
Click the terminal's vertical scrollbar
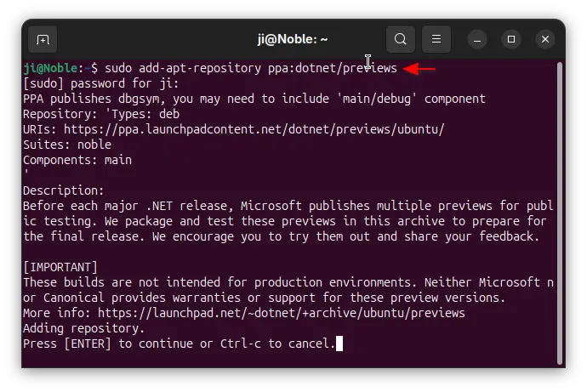point(559,204)
